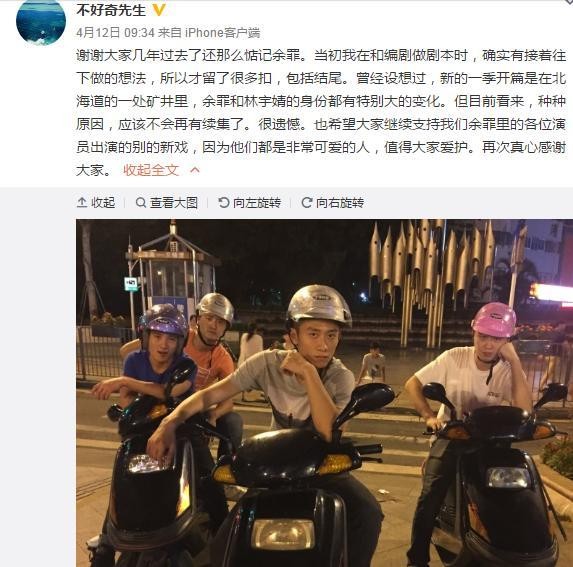Collapse full text via 收起全文
Screen dimensions: 573x567
click(151, 170)
